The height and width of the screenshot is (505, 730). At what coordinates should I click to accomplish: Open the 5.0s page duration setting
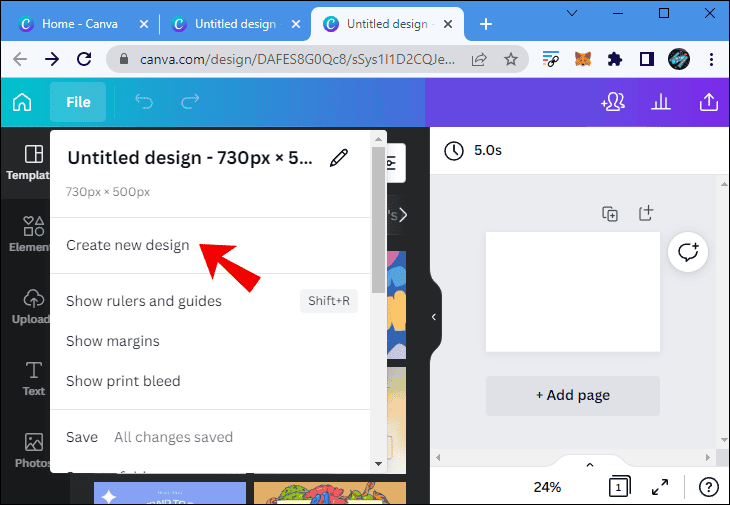pos(474,150)
